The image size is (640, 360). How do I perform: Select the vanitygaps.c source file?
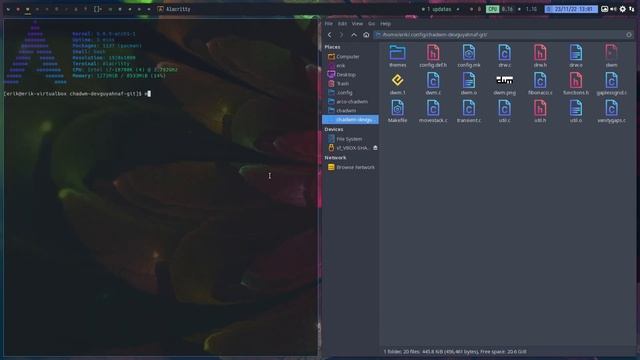tap(611, 111)
